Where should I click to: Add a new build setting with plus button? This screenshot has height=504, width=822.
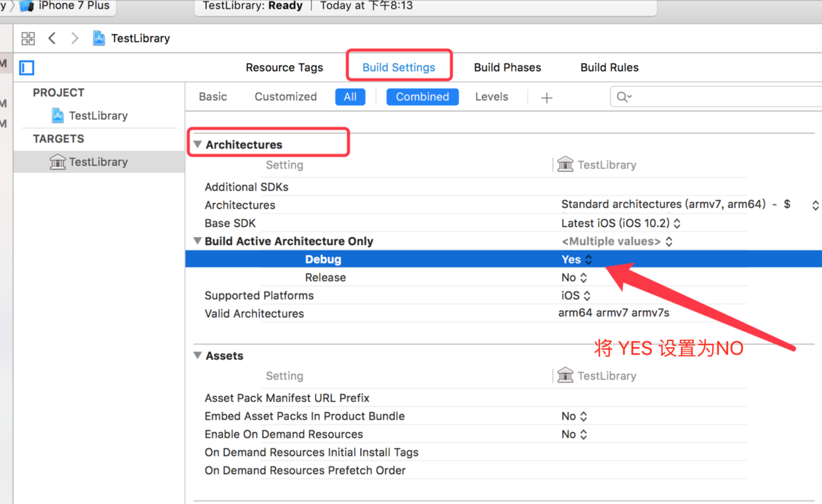(547, 97)
